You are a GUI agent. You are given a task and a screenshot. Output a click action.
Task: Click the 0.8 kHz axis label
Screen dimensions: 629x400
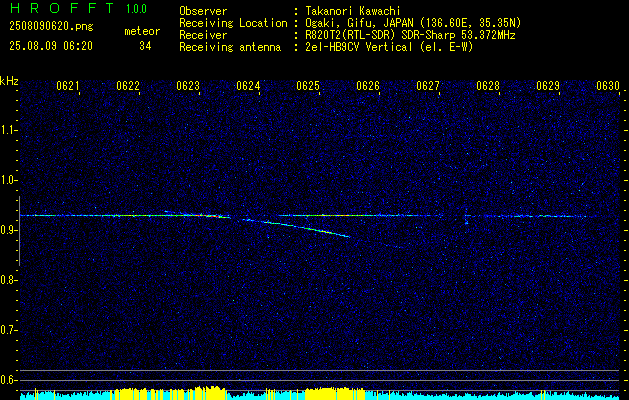pos(8,280)
